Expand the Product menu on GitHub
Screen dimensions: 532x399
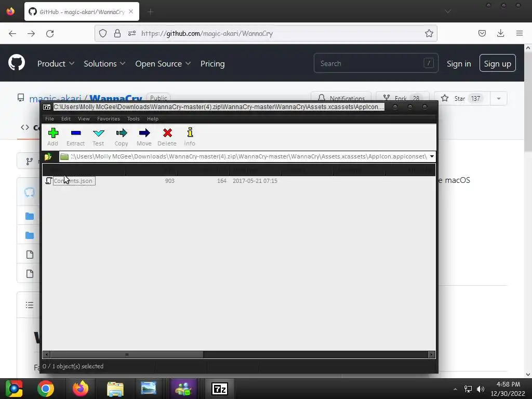[56, 63]
